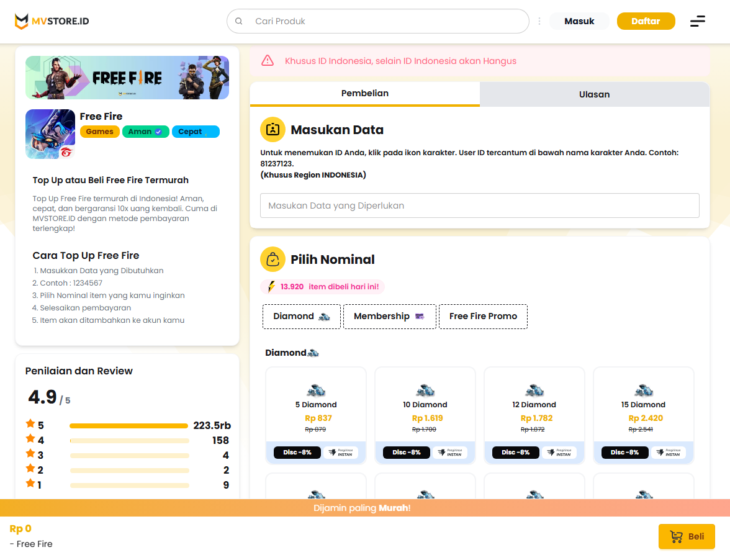Filter by Free Fire Promo category

coord(483,317)
